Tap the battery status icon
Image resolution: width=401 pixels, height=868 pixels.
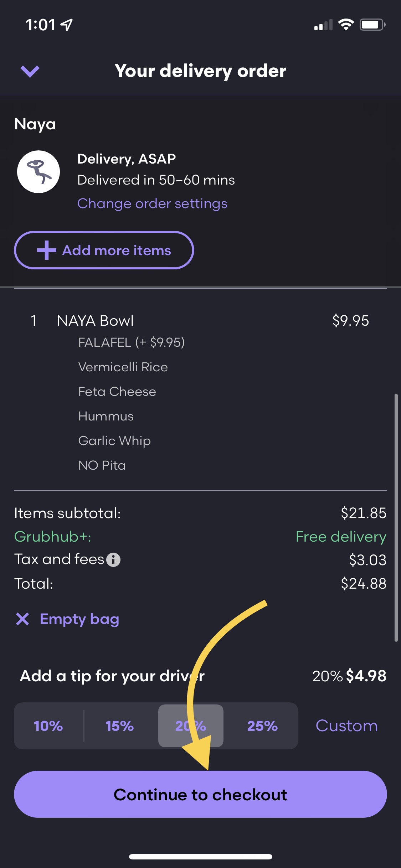372,25
